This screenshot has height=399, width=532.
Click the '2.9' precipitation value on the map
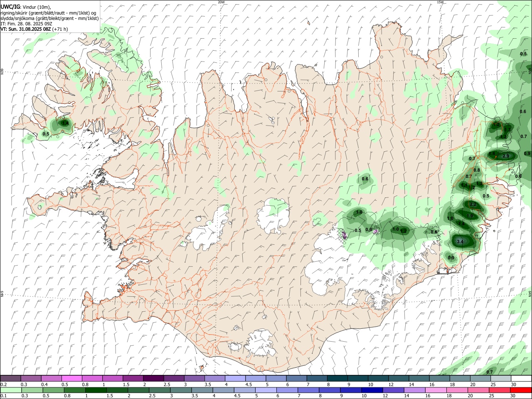506,156
